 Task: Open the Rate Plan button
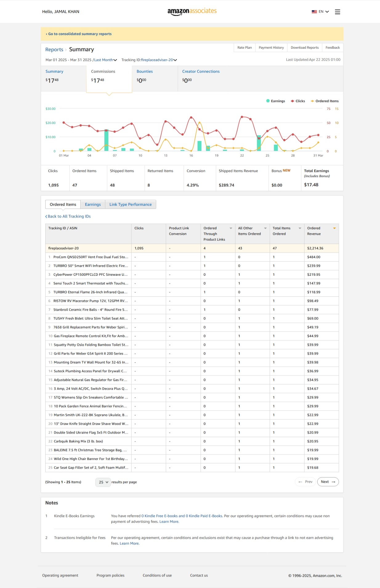pyautogui.click(x=245, y=47)
